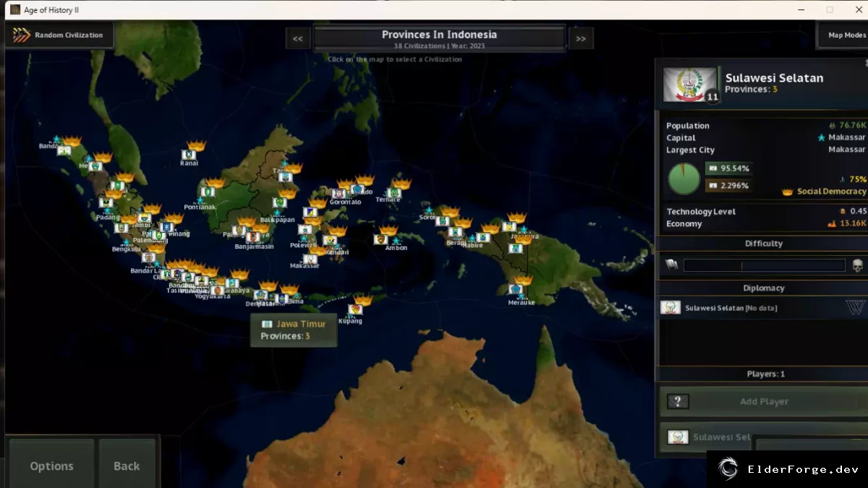This screenshot has height=488, width=868.
Task: Adjust the Difficulty slider bar
Action: [x=764, y=265]
